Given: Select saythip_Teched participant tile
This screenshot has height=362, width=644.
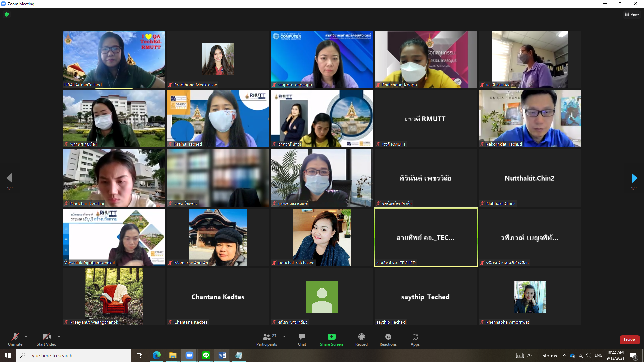Looking at the screenshot, I should coord(426,297).
